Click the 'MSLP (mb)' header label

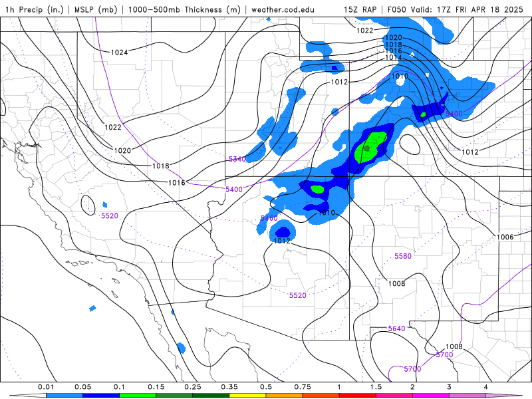96,9
